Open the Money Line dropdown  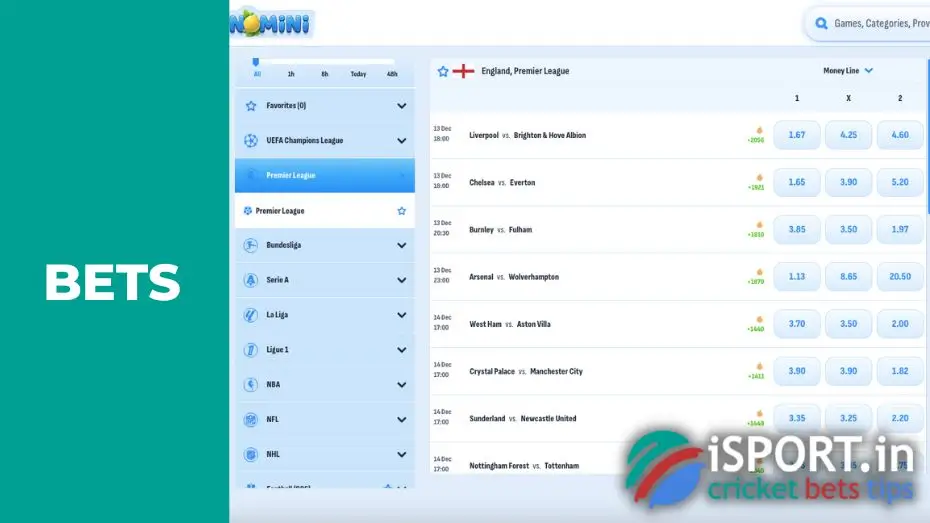pos(848,71)
